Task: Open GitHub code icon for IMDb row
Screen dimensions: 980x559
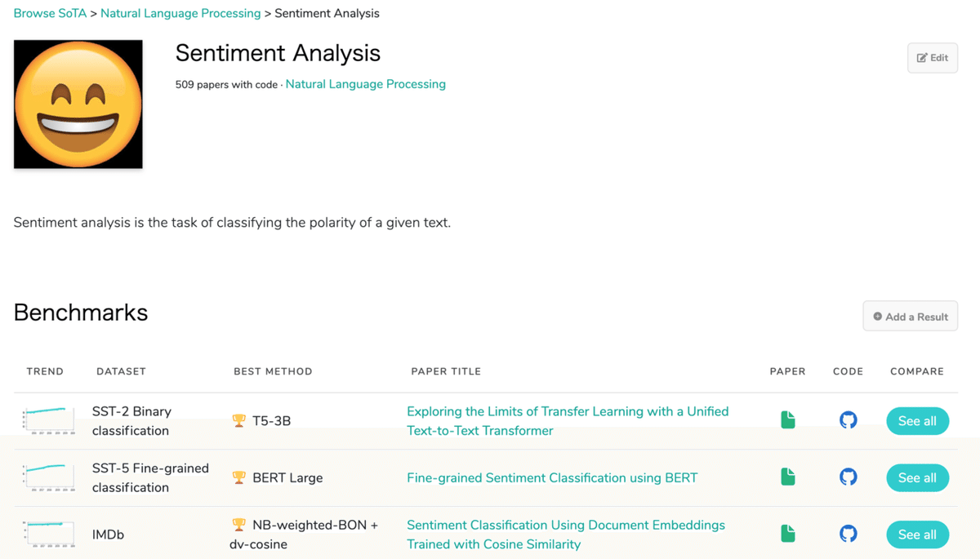Action: pos(849,534)
